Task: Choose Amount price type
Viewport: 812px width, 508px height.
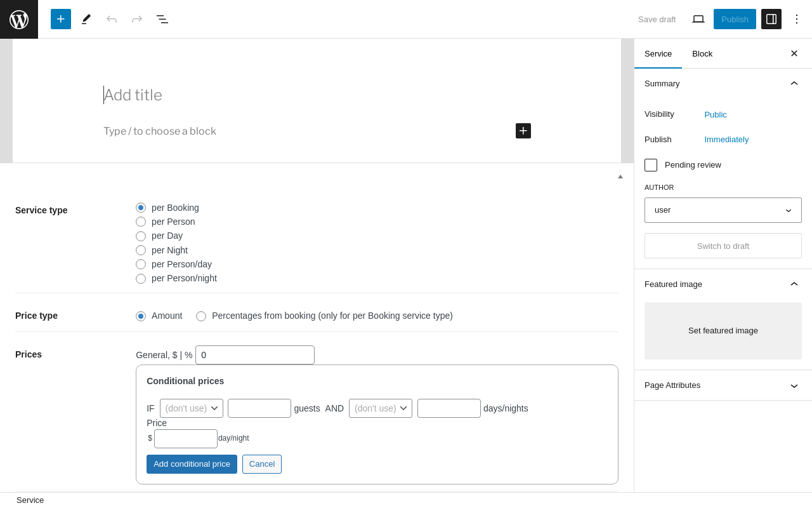Action: [x=141, y=316]
